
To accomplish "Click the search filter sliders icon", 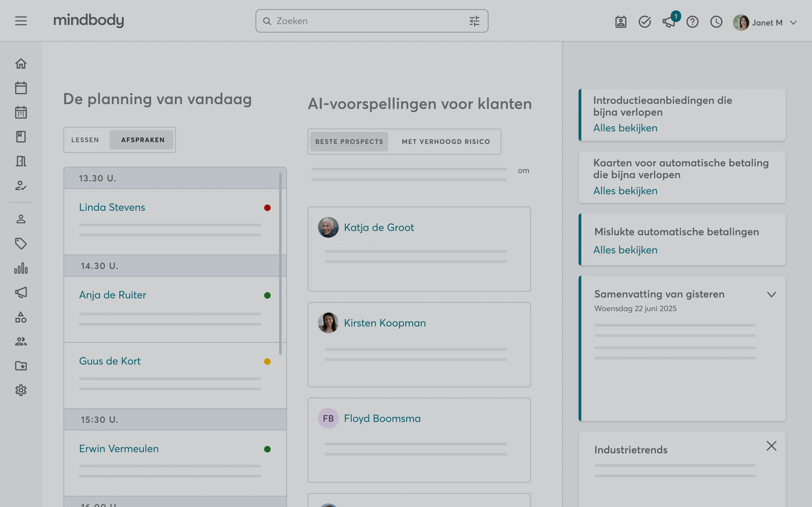I will [x=474, y=21].
